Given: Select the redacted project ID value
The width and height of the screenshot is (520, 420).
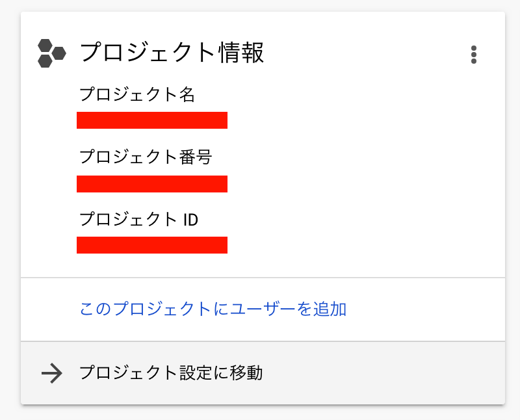Looking at the screenshot, I should point(152,245).
